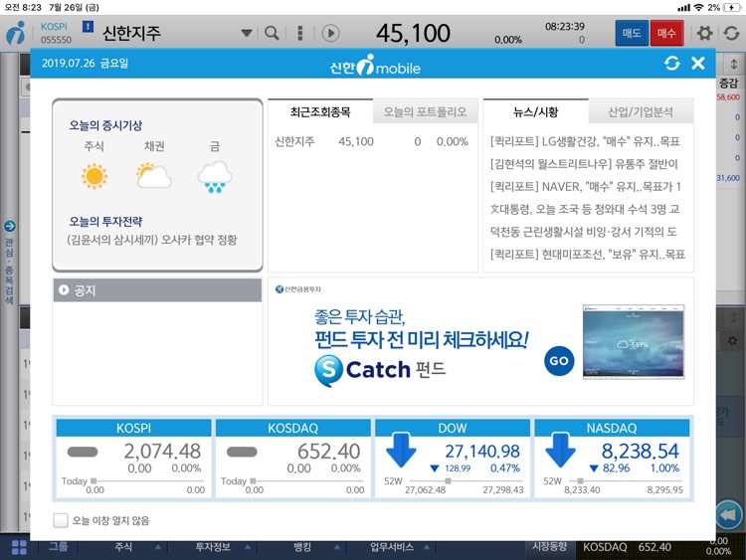Tap KOSDAQ 652.40 ticker in bottom bar
The image size is (746, 560).
(x=627, y=547)
